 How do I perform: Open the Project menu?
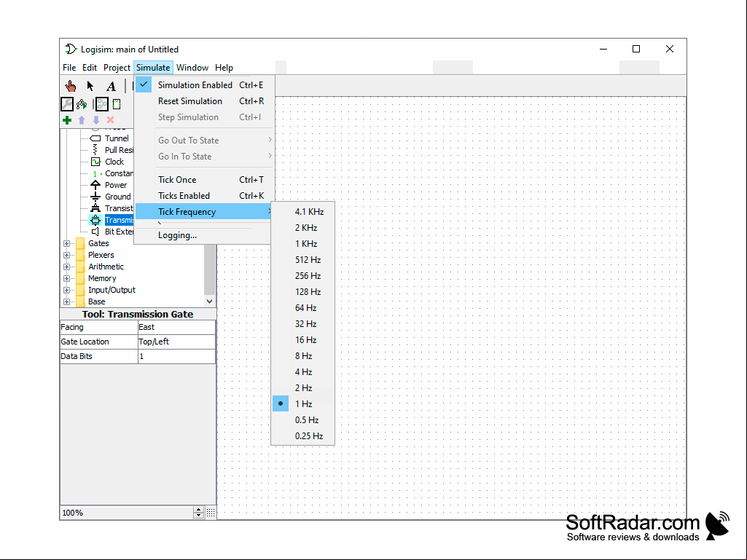tap(117, 68)
